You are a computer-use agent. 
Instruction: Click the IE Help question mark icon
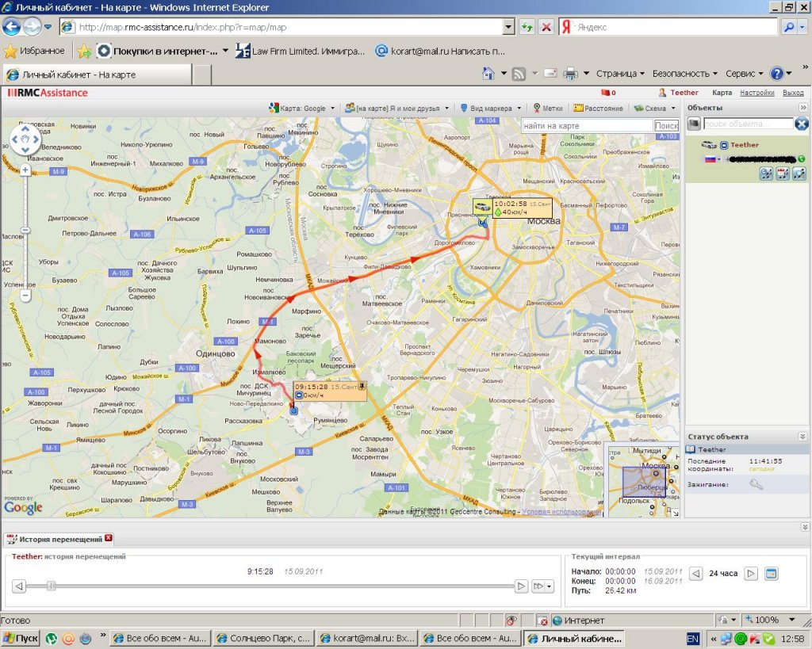(776, 74)
